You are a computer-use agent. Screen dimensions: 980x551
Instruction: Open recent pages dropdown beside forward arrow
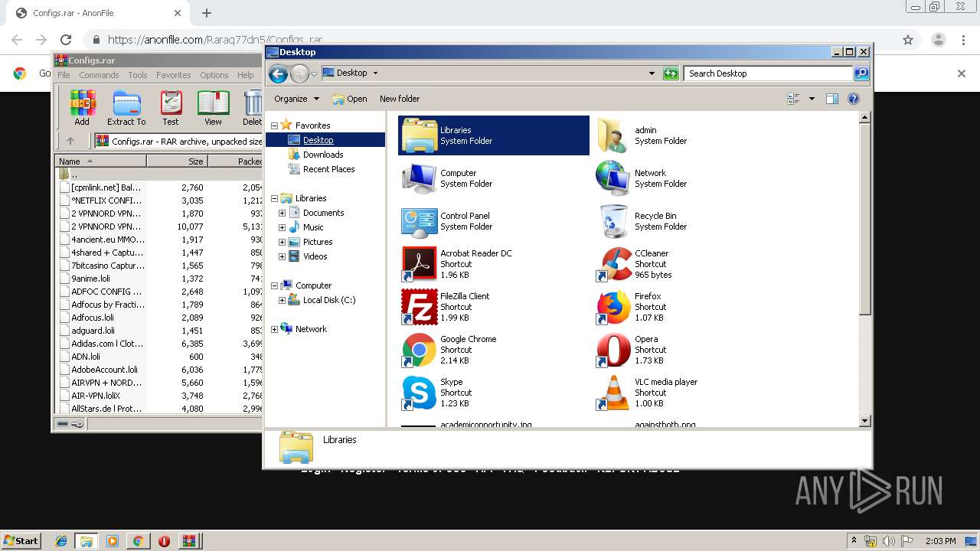pyautogui.click(x=314, y=74)
